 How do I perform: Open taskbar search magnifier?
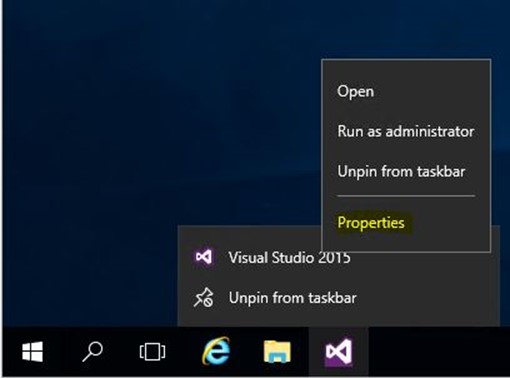tap(92, 352)
